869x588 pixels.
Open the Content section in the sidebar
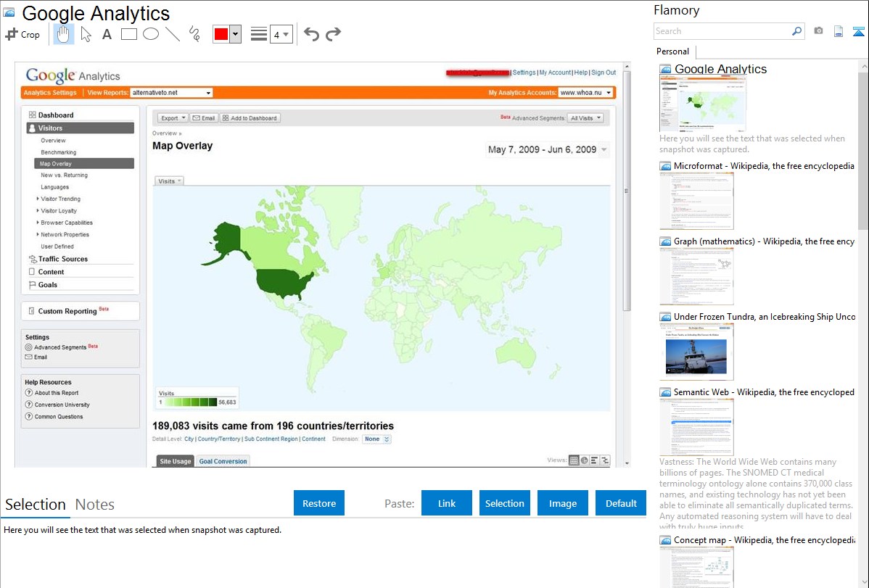(x=51, y=272)
